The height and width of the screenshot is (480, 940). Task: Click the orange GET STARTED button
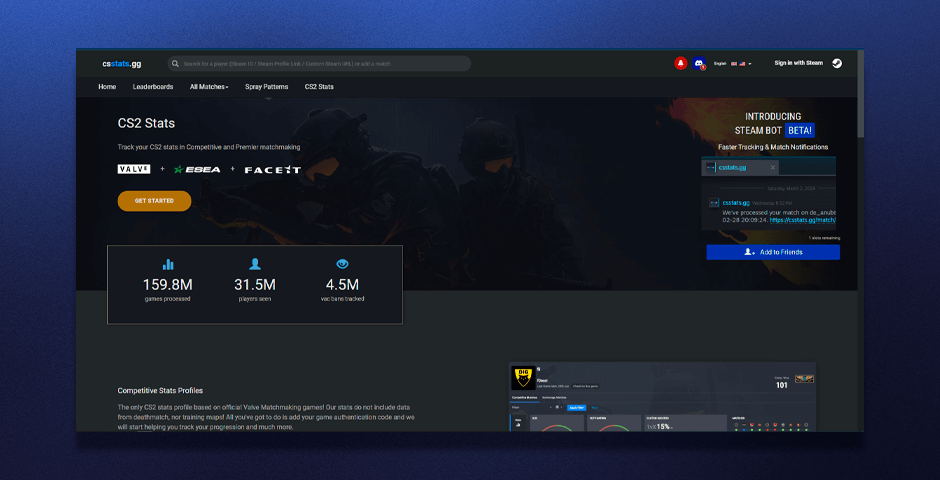point(154,201)
